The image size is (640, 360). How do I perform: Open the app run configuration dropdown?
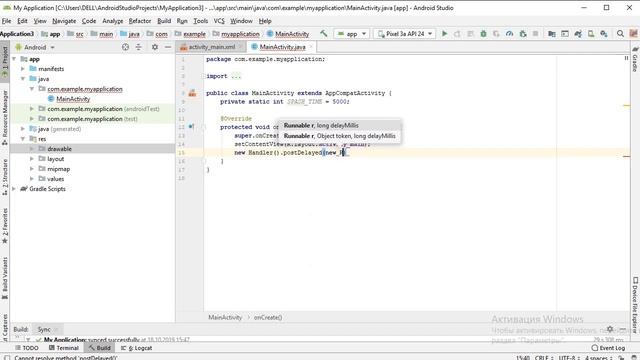352,34
